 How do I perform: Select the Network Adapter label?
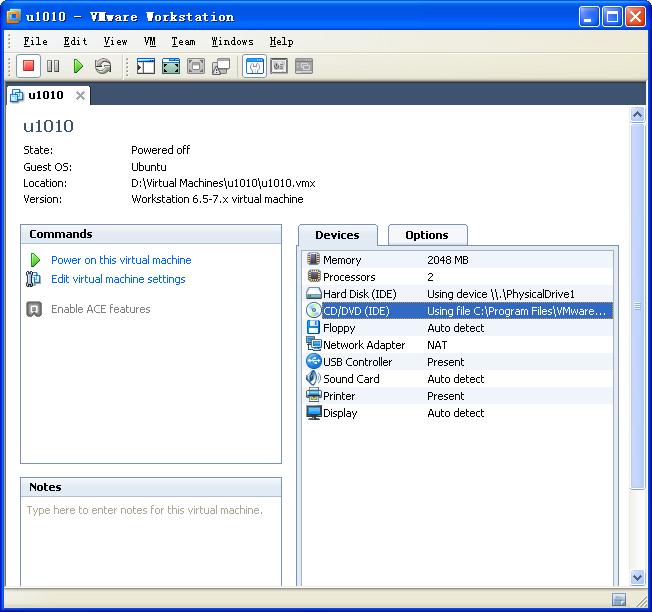(364, 345)
